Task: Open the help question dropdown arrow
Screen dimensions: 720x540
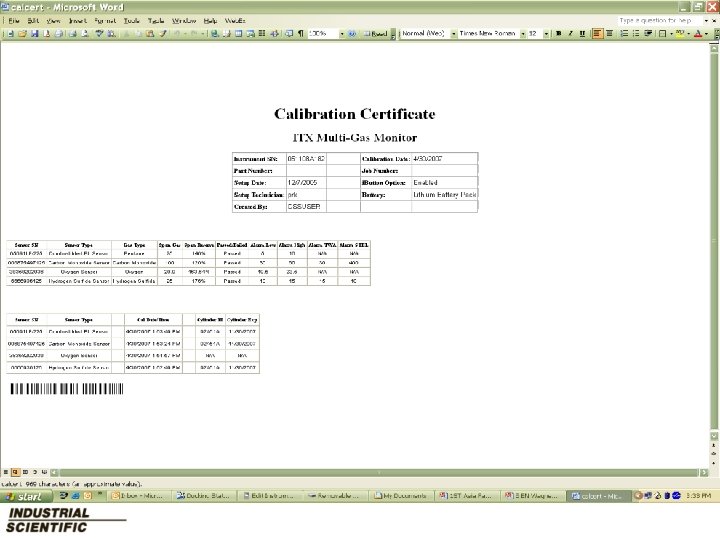Action: 706,21
